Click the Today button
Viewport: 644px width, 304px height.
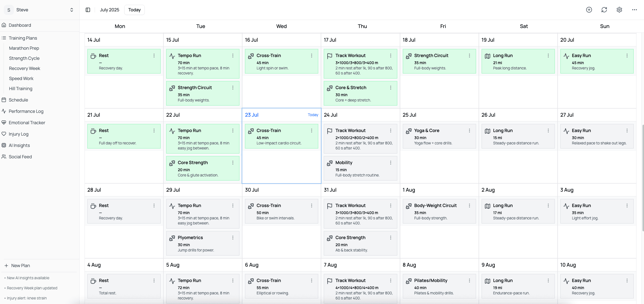click(x=134, y=10)
